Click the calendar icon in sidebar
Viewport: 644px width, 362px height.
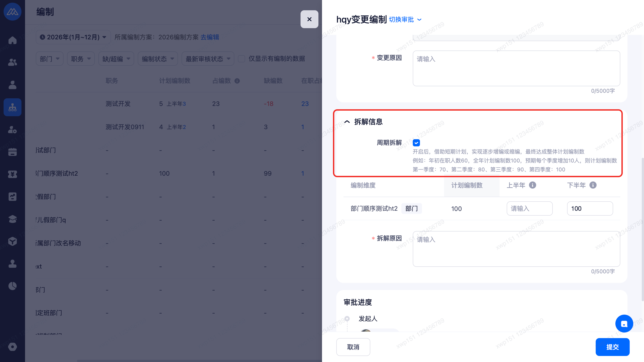coord(13,152)
